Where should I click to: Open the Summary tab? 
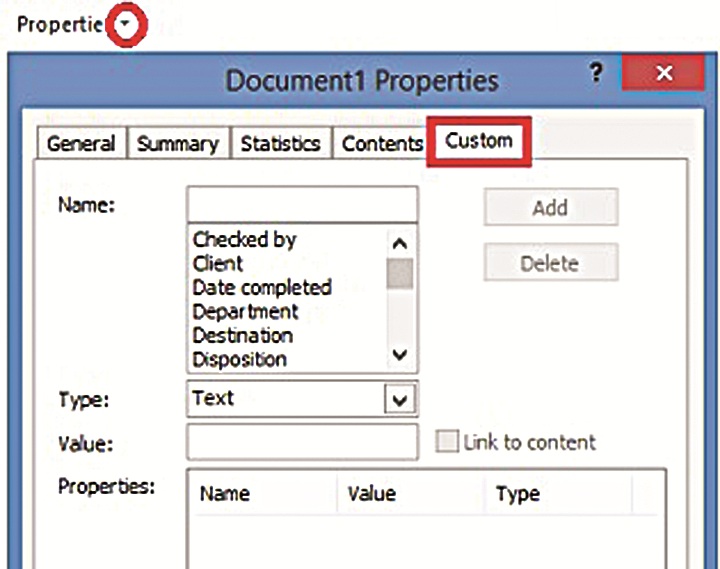pyautogui.click(x=177, y=144)
